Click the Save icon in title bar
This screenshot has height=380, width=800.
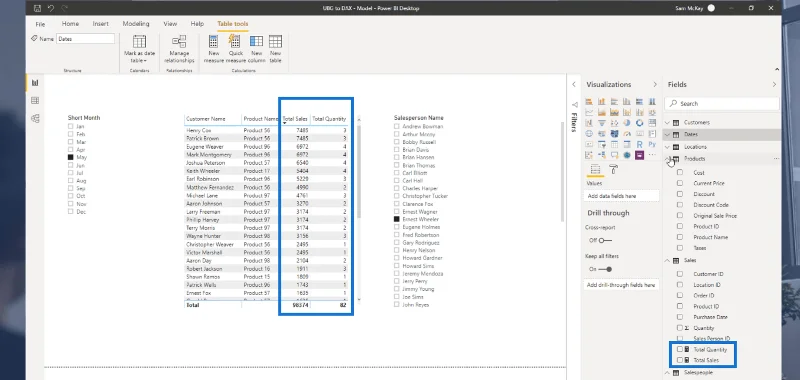click(37, 8)
